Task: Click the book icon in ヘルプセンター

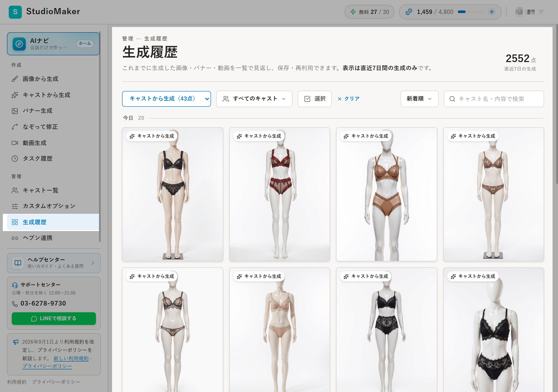Action: pyautogui.click(x=18, y=263)
